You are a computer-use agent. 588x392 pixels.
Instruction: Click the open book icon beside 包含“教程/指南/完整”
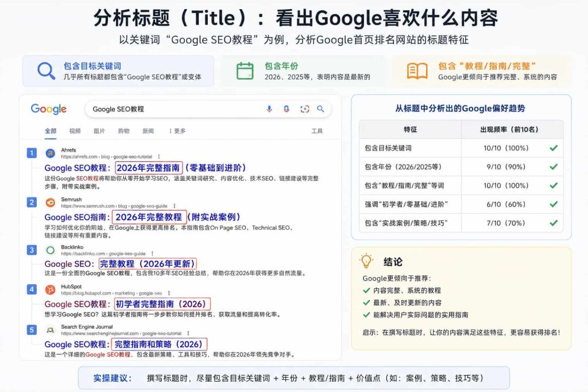(x=417, y=71)
